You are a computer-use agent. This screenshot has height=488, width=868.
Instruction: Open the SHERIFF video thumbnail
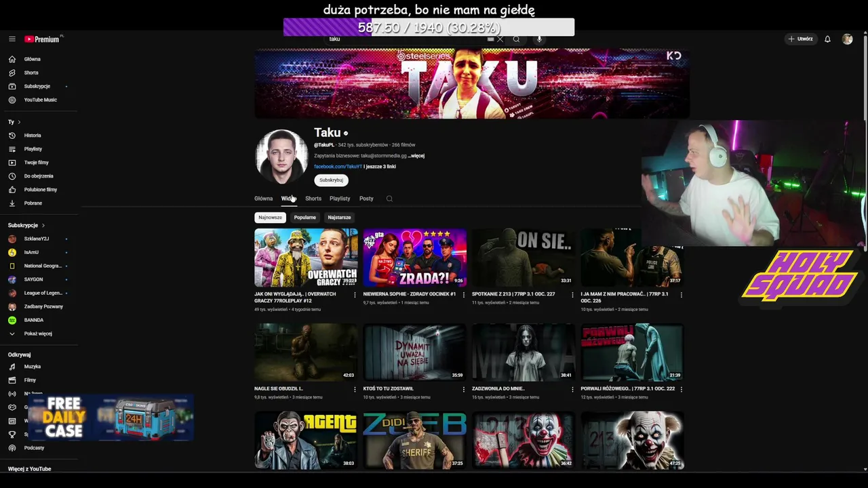[414, 441]
